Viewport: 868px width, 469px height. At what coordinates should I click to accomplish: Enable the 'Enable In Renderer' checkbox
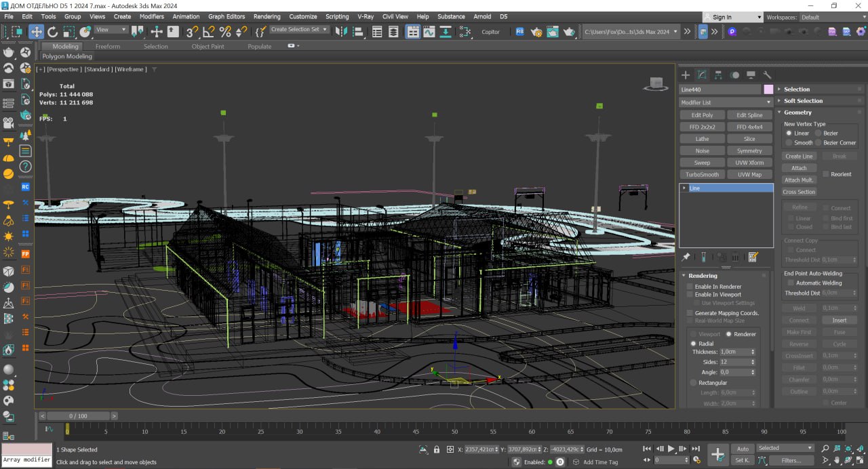[690, 287]
